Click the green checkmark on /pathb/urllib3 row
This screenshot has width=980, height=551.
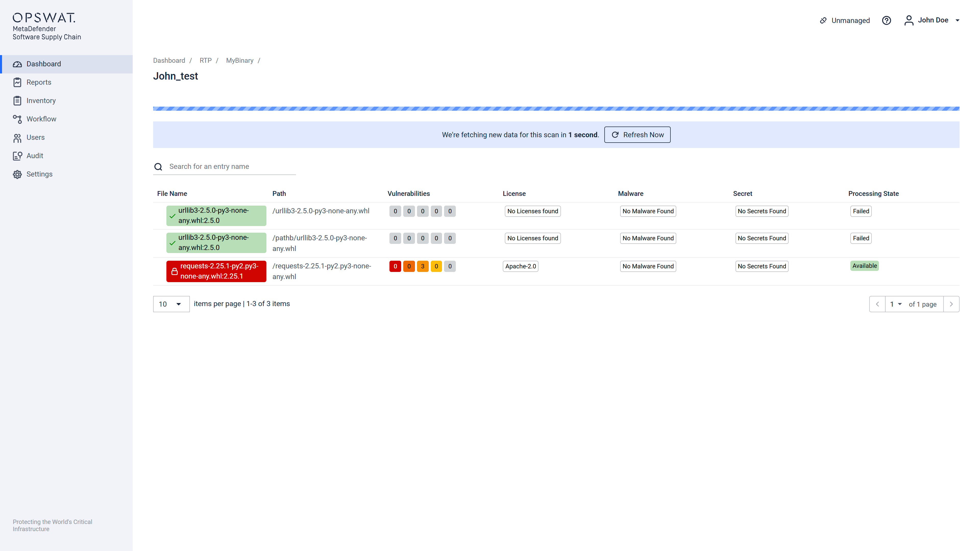click(172, 243)
